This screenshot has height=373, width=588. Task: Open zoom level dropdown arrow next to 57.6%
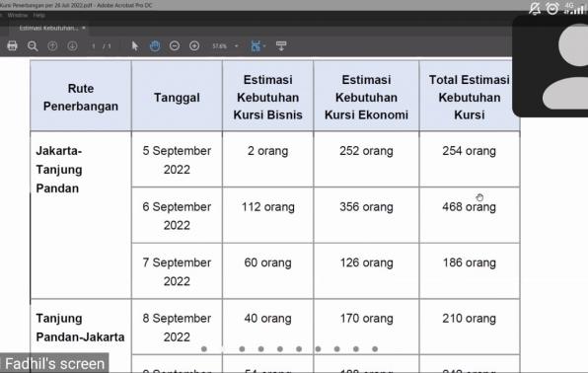pos(236,46)
